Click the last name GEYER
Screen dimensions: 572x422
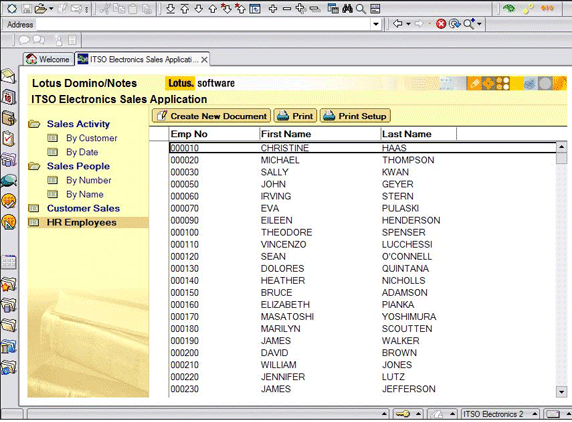coord(397,184)
